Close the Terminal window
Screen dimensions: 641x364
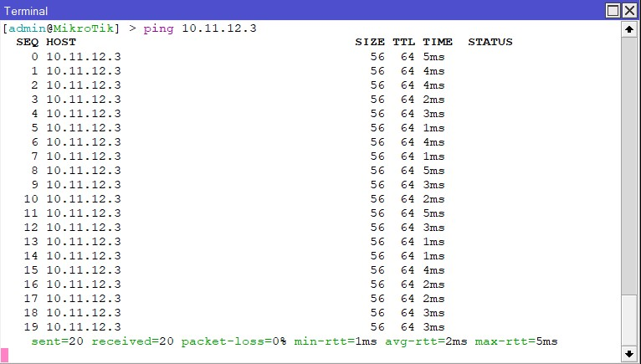coord(629,11)
